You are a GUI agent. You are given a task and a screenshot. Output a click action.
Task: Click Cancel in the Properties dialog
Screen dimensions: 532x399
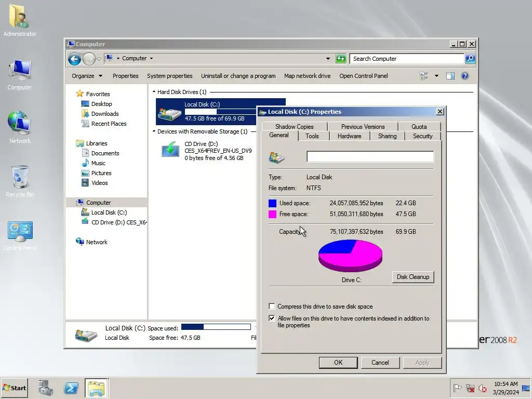[x=380, y=362]
